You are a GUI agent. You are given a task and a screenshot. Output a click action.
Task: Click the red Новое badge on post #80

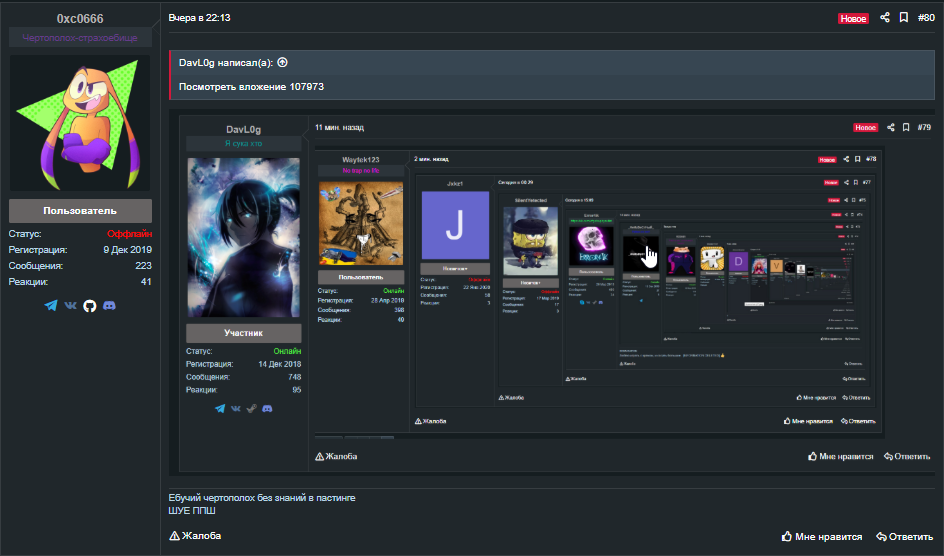[x=853, y=18]
